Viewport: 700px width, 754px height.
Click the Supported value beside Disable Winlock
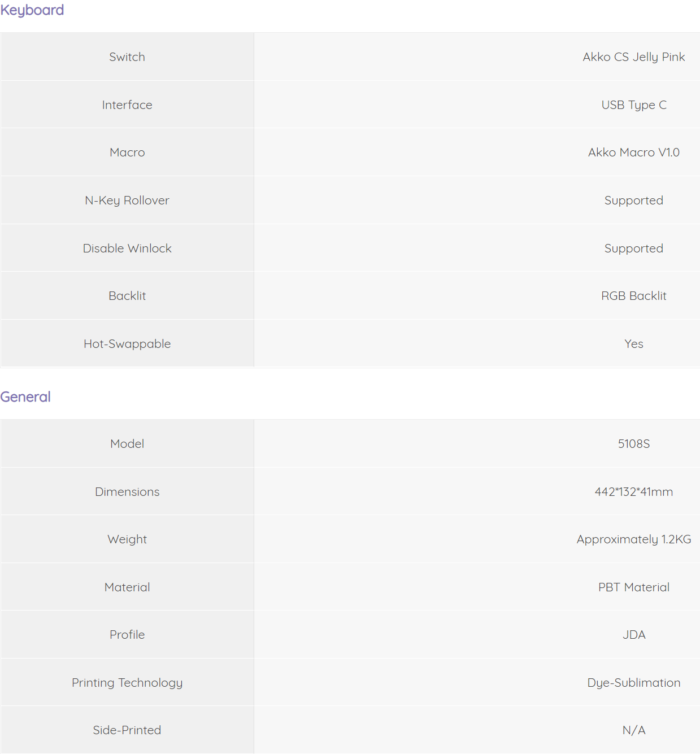[x=634, y=249]
